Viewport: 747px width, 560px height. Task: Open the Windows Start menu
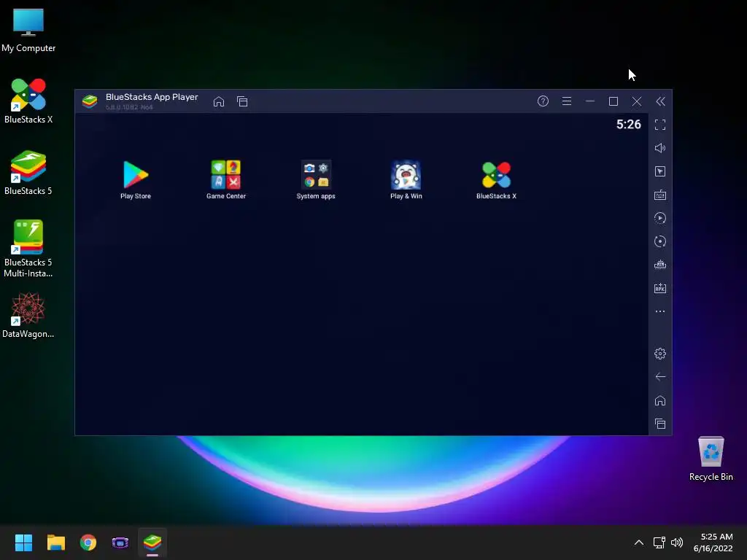(x=23, y=542)
